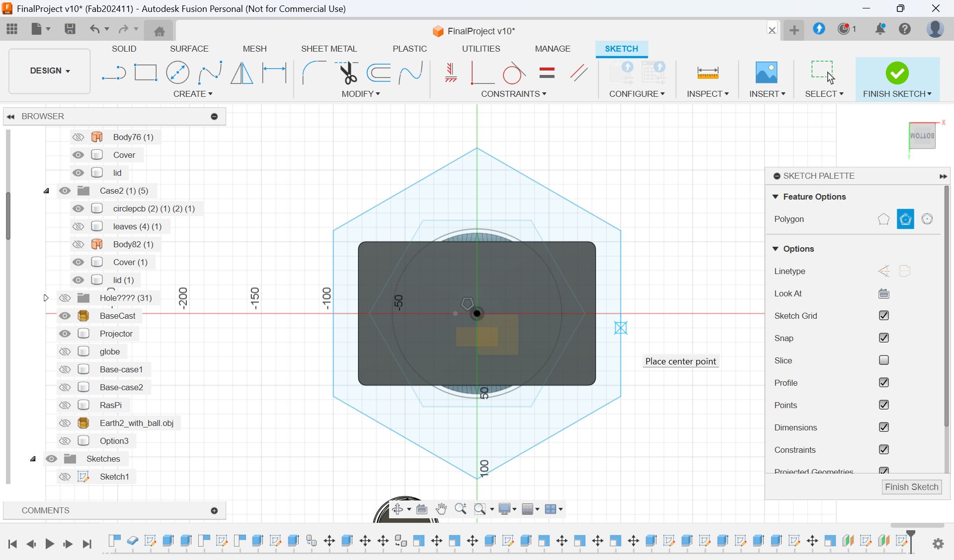Apply the Tangent constraint
954x560 pixels.
click(514, 73)
